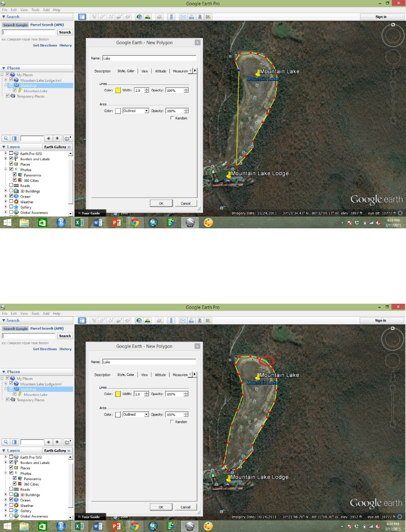Screen dimensions: 406x532
Task: Select Add Image Overlay tool in top screenshot
Action: 119,16
